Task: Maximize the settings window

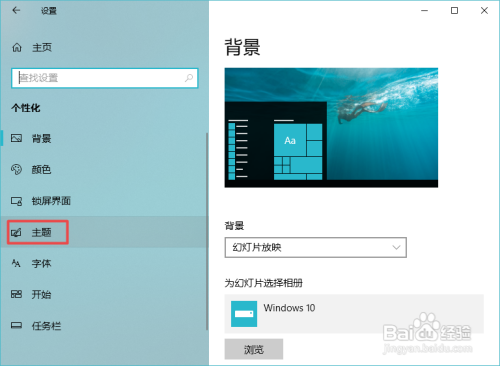Action: coord(454,11)
